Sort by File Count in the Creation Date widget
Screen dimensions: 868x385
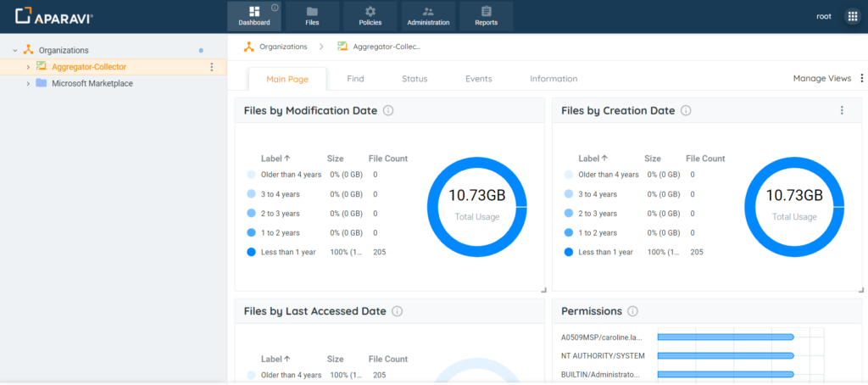pos(705,159)
